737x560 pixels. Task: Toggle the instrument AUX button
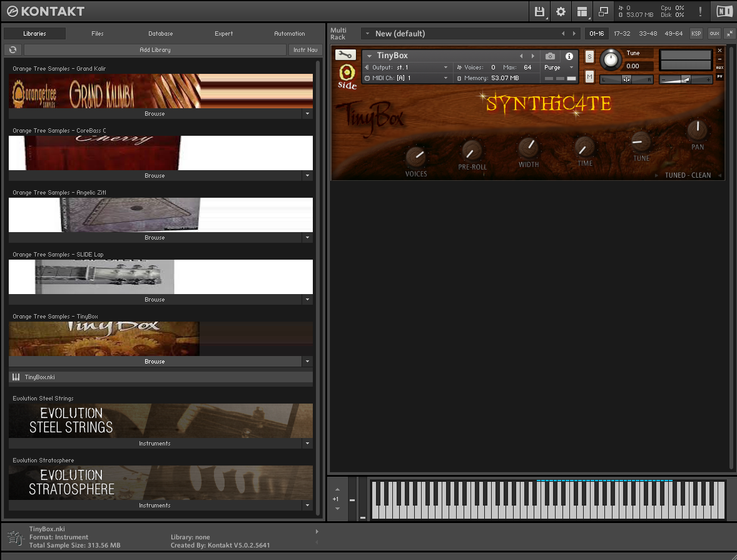click(x=719, y=68)
